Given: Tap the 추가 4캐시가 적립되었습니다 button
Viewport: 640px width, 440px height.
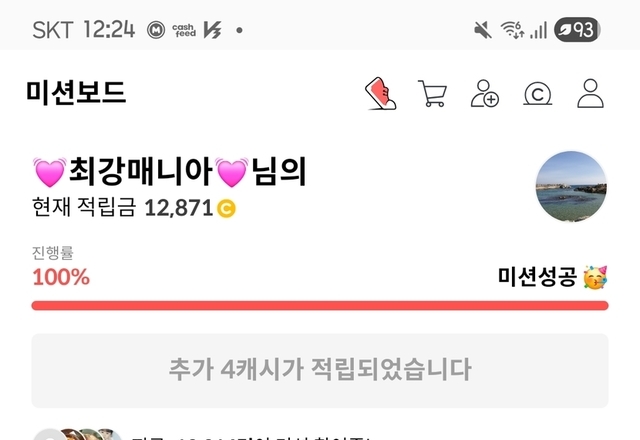Looking at the screenshot, I should (x=320, y=370).
